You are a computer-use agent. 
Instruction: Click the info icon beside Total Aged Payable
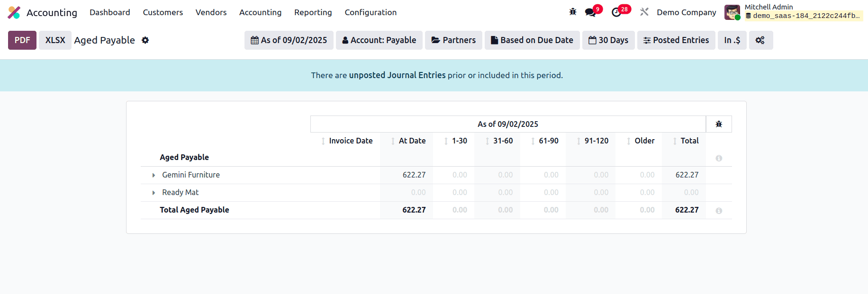click(719, 210)
